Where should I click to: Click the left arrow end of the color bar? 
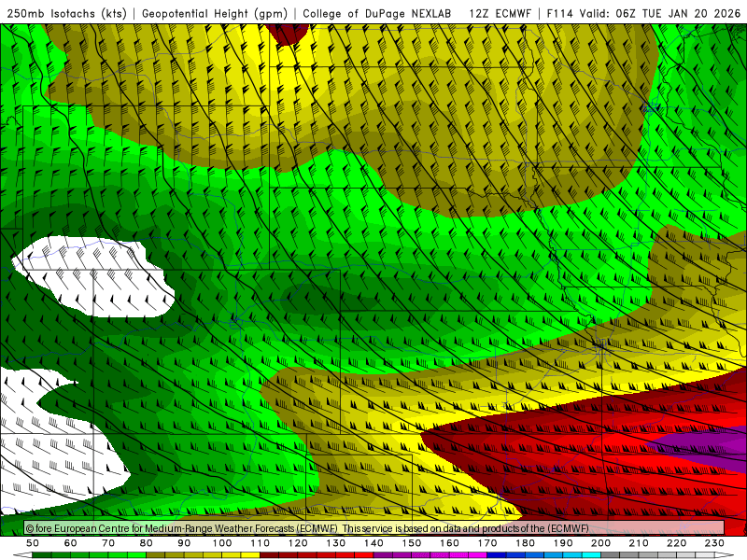(22, 555)
